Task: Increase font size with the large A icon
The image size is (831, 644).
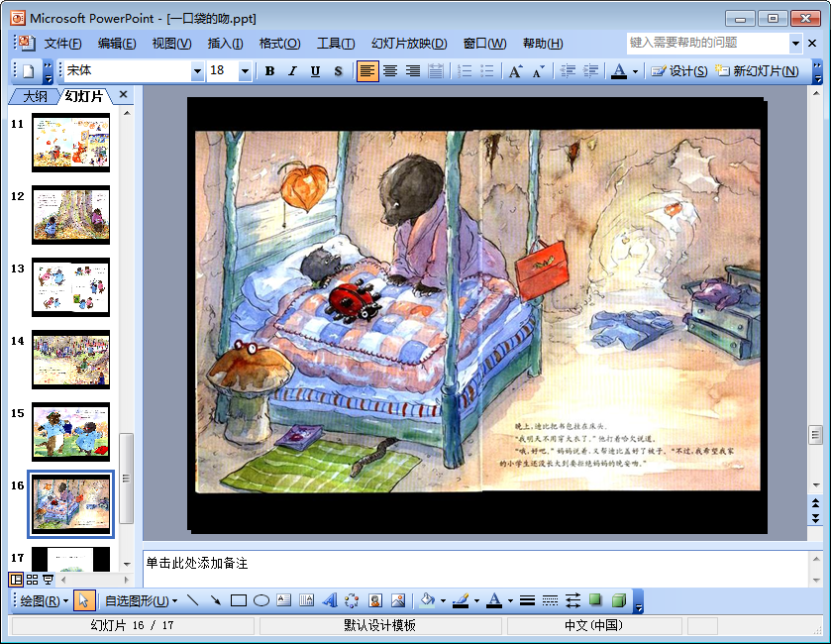Action: [x=515, y=71]
